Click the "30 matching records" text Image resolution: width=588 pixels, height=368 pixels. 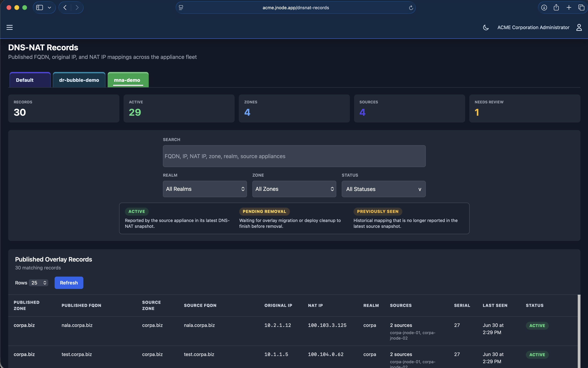tap(38, 268)
